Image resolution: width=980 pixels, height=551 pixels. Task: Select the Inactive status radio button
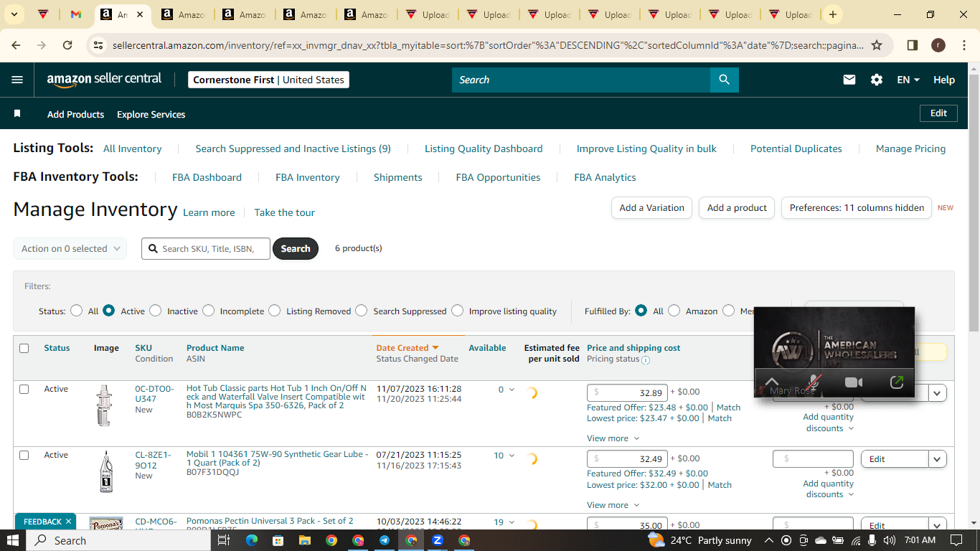156,311
